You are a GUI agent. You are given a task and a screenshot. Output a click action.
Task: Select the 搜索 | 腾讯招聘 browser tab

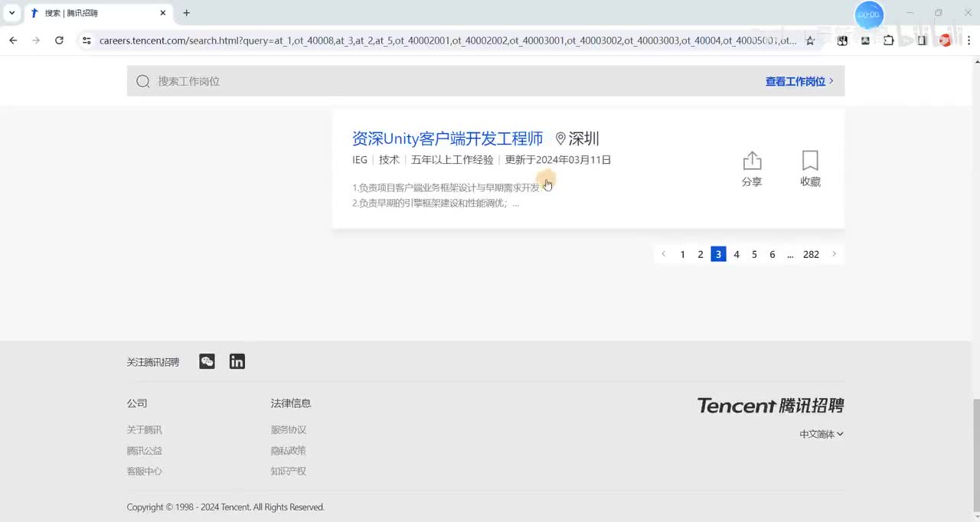tap(97, 13)
